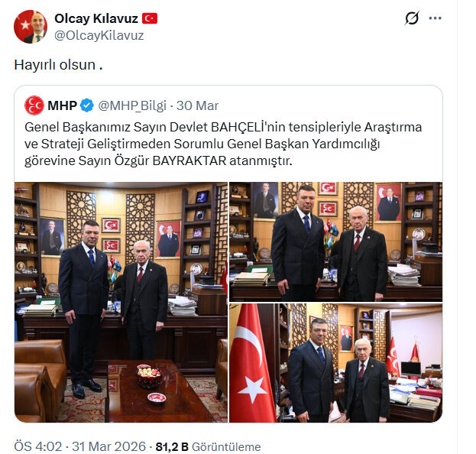Screen dimensions: 476x454
Task: Open the large left photo with the coffee table
Action: (121, 302)
